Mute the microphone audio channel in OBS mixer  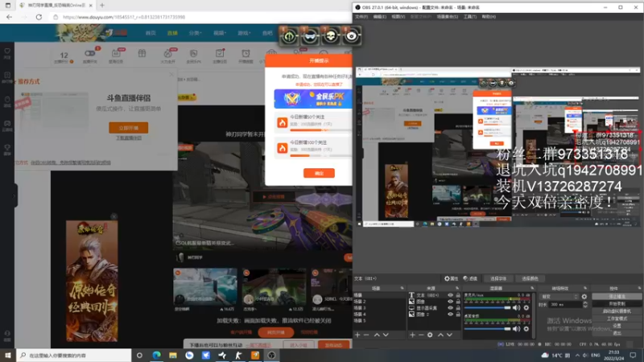coord(516,307)
